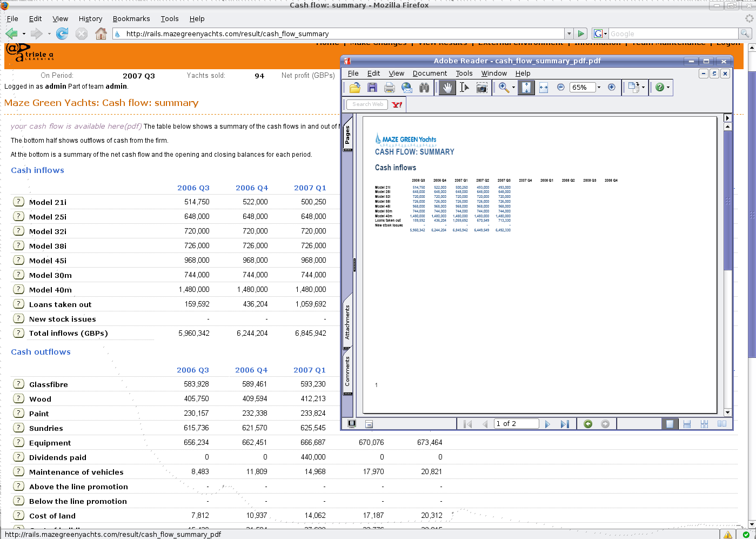Open the zoom percentage dropdown
756x539 pixels.
coord(599,87)
